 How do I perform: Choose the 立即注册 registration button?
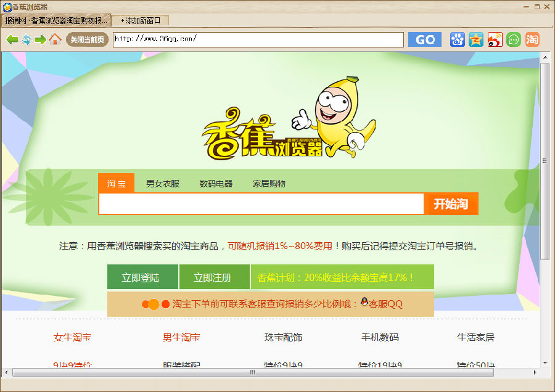pos(213,276)
